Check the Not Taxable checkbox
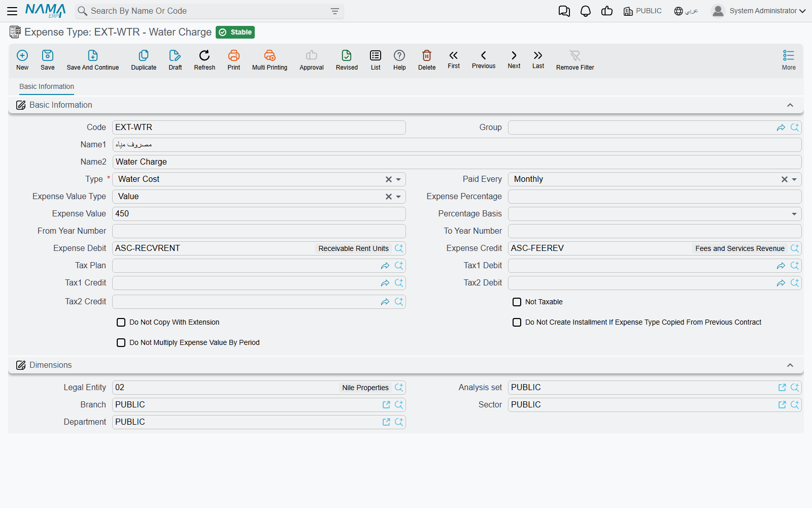This screenshot has width=812, height=508. [x=517, y=302]
